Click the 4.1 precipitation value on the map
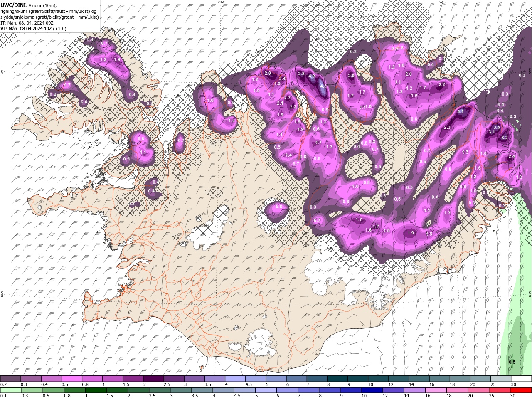The width and height of the screenshot is (532, 399). click(x=461, y=112)
